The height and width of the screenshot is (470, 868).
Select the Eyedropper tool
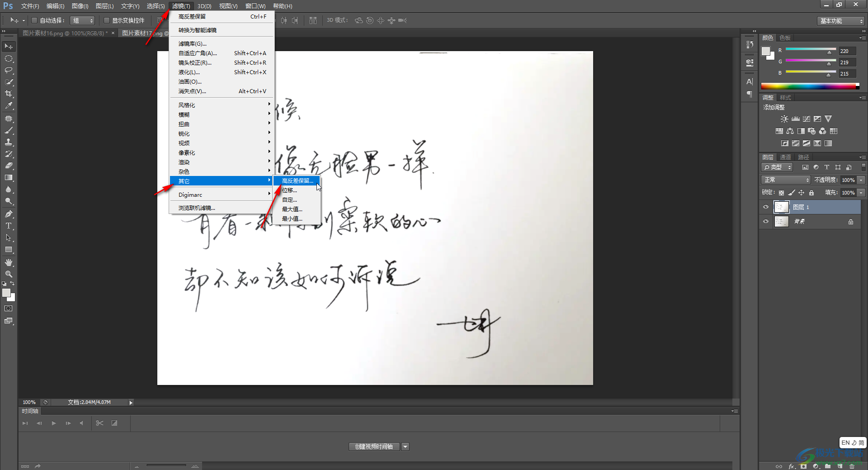point(9,106)
